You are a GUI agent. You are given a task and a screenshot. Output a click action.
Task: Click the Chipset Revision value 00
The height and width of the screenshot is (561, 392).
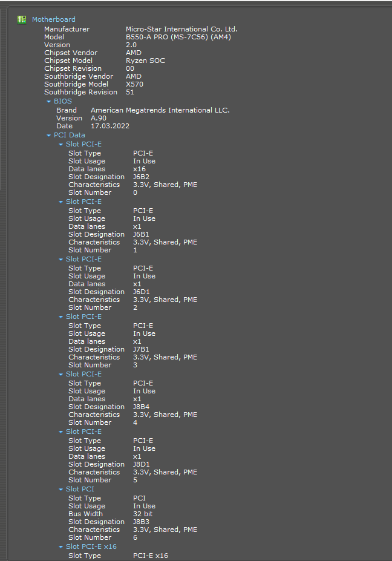[130, 68]
